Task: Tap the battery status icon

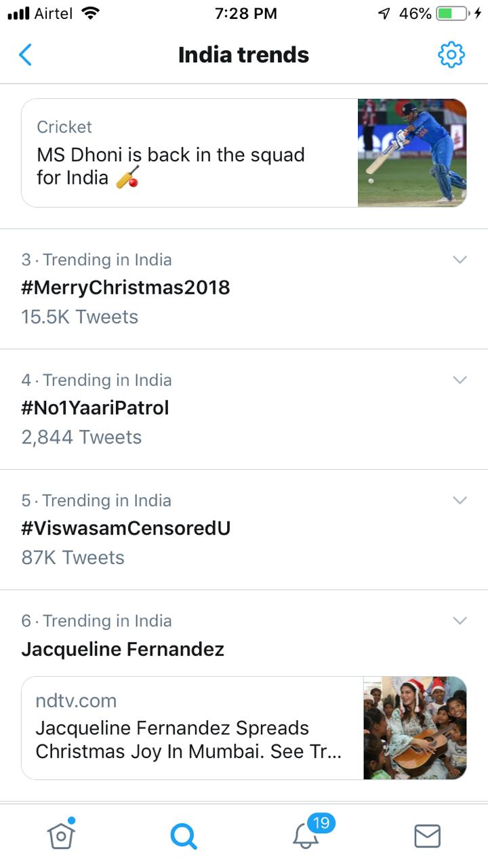Action: point(453,13)
